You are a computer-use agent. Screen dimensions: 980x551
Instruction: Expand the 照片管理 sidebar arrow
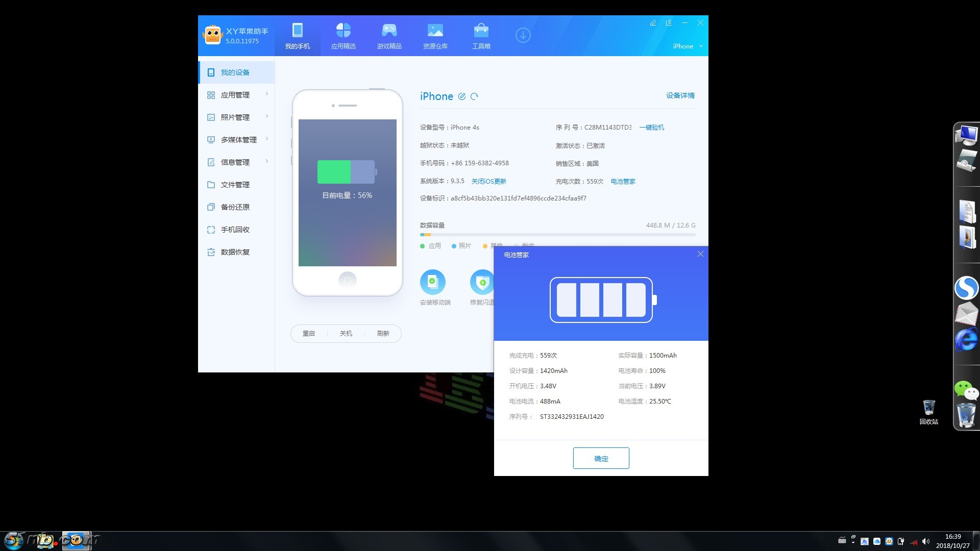[x=266, y=117]
